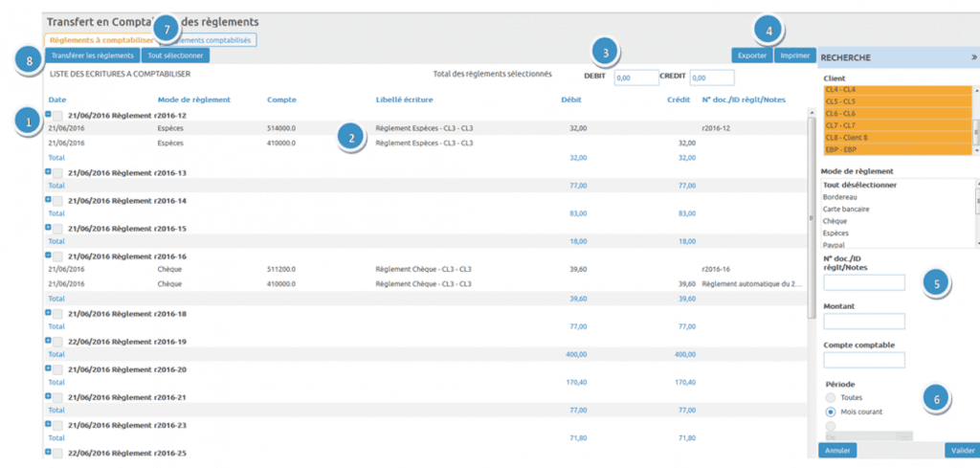Open the Règlements à comptabiliser tab
Image resolution: width=980 pixels, height=468 pixels.
(x=101, y=40)
